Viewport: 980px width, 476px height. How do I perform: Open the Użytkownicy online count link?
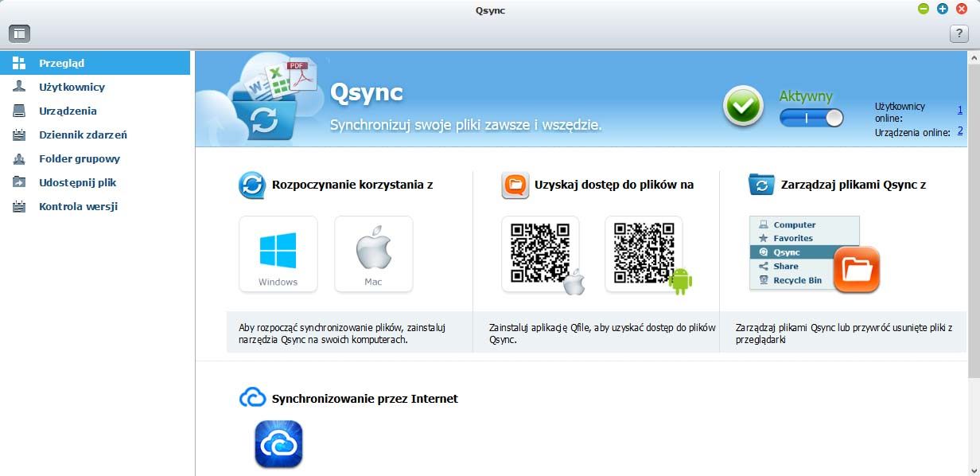[x=960, y=110]
